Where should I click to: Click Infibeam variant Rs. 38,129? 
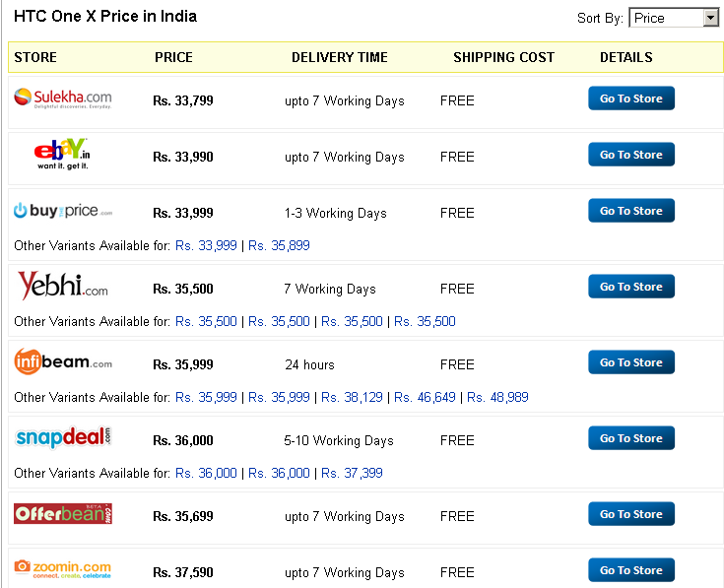352,397
